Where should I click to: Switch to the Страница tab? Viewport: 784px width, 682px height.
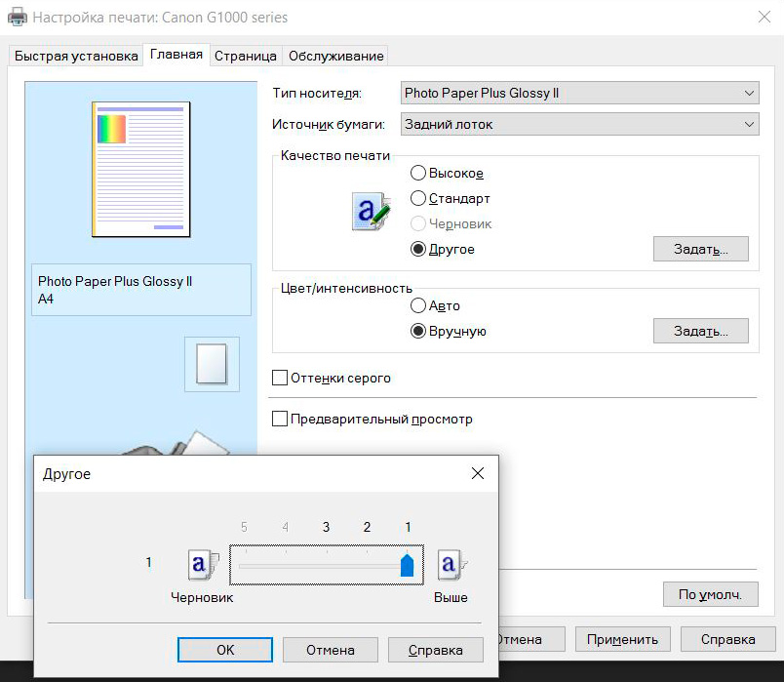pos(246,56)
